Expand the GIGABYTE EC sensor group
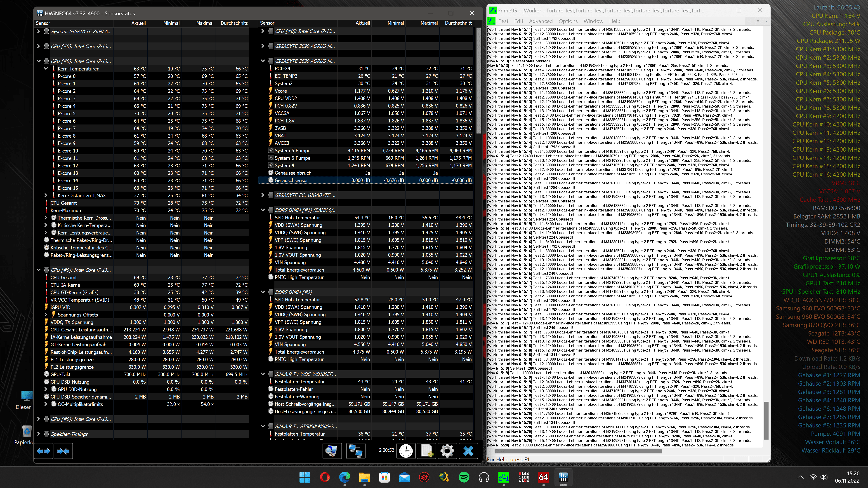Viewport: 868px width, 488px height. pos(263,195)
